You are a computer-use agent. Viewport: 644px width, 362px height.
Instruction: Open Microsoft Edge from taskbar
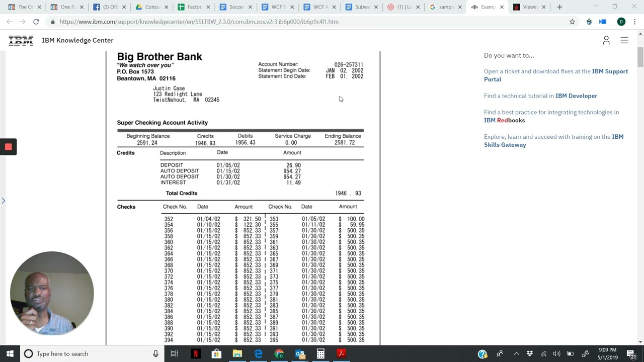tap(258, 354)
